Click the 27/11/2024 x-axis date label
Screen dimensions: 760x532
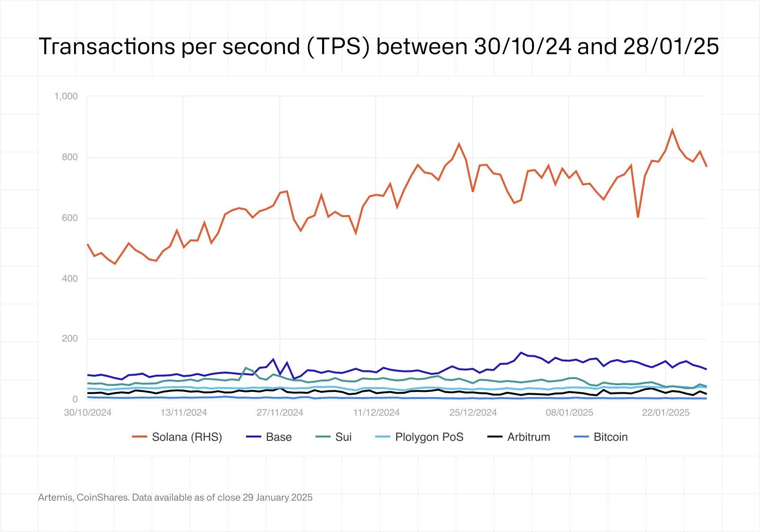tap(280, 412)
